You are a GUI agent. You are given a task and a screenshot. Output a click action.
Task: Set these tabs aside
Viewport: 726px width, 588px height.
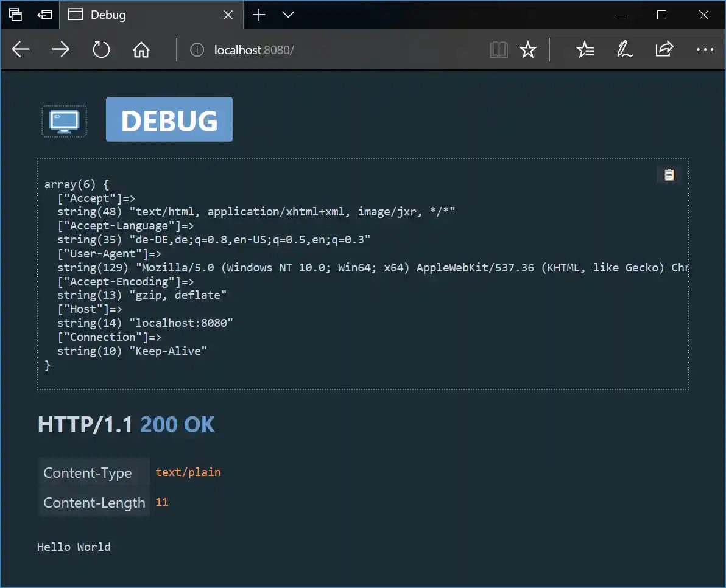click(44, 15)
